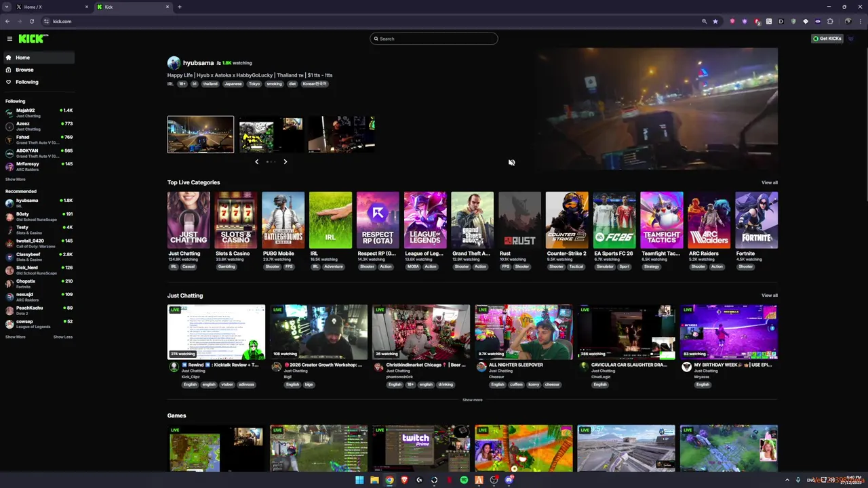Open the Fortnite category card

point(757,220)
